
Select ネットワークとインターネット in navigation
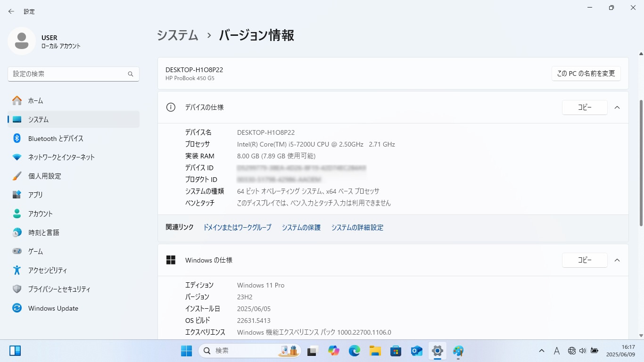pos(74,157)
